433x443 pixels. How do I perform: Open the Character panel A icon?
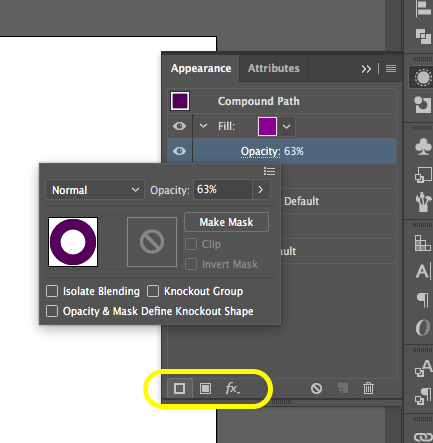coord(423,271)
